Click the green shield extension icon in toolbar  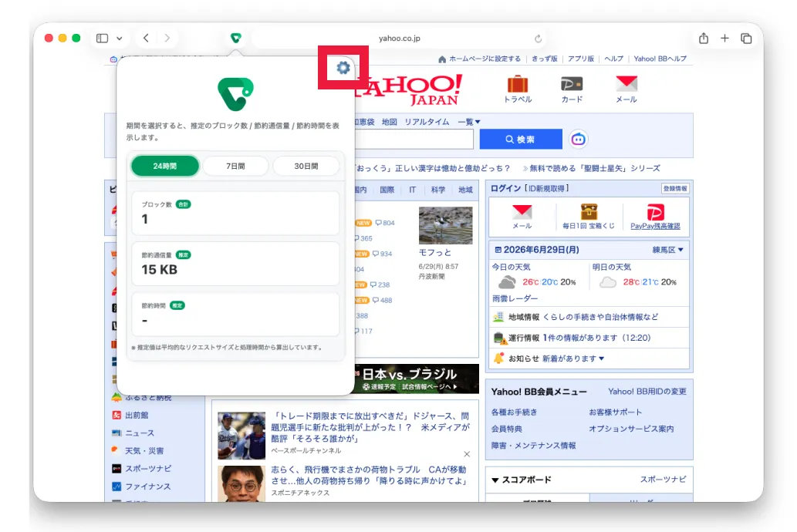(235, 38)
